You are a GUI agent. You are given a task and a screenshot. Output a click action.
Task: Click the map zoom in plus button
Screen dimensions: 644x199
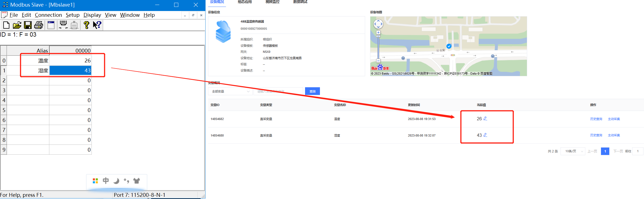click(378, 32)
